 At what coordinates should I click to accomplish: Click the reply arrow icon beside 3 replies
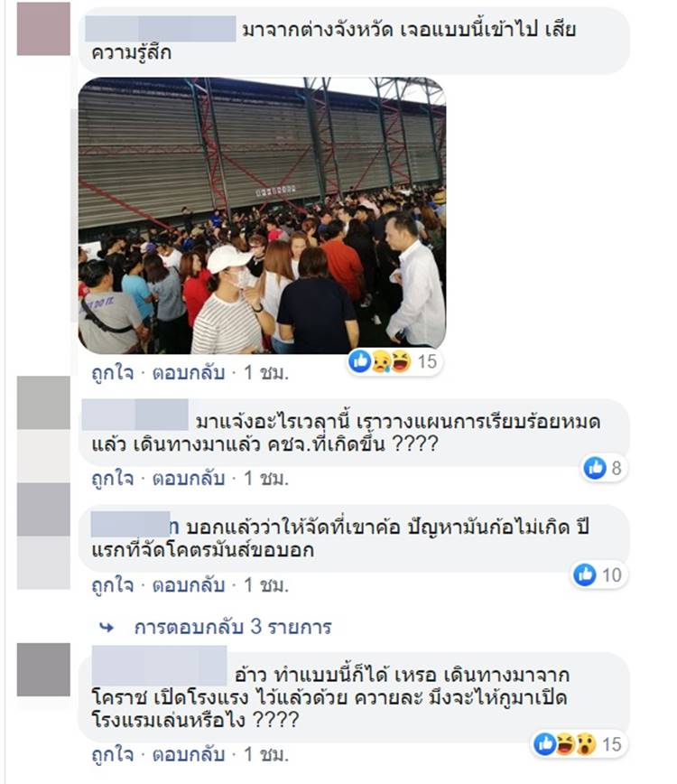(x=107, y=627)
